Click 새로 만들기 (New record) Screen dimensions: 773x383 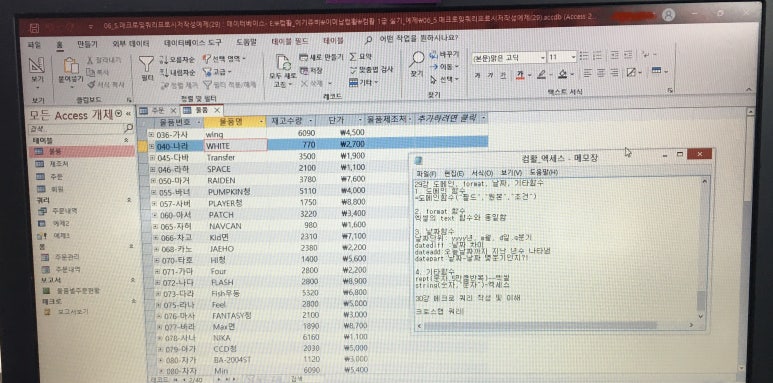[321, 57]
